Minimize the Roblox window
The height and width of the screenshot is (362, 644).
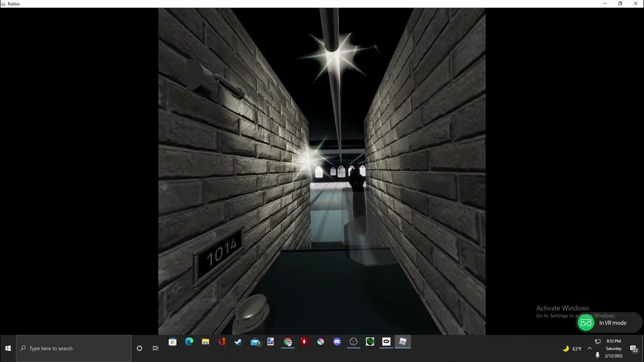click(605, 4)
